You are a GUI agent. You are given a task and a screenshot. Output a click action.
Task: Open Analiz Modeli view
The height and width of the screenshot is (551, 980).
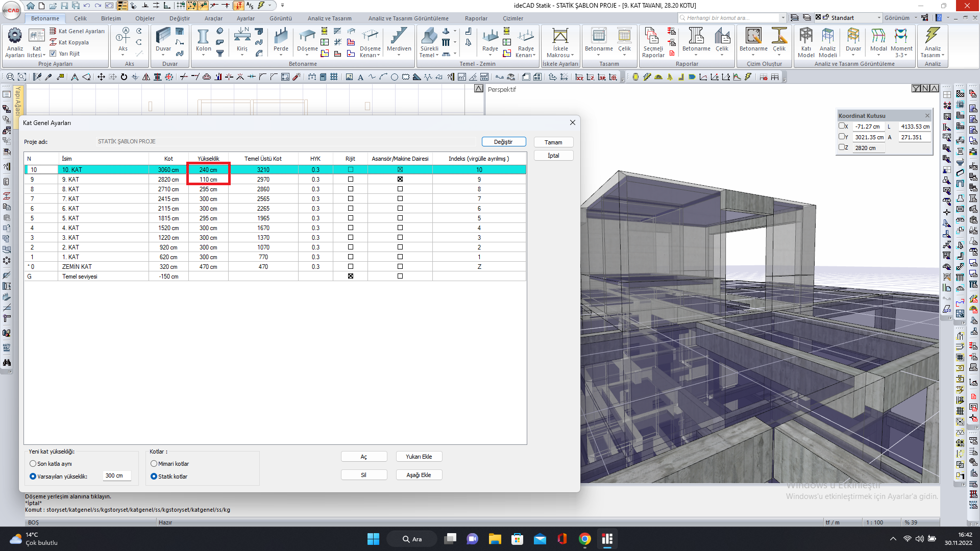[x=827, y=42]
